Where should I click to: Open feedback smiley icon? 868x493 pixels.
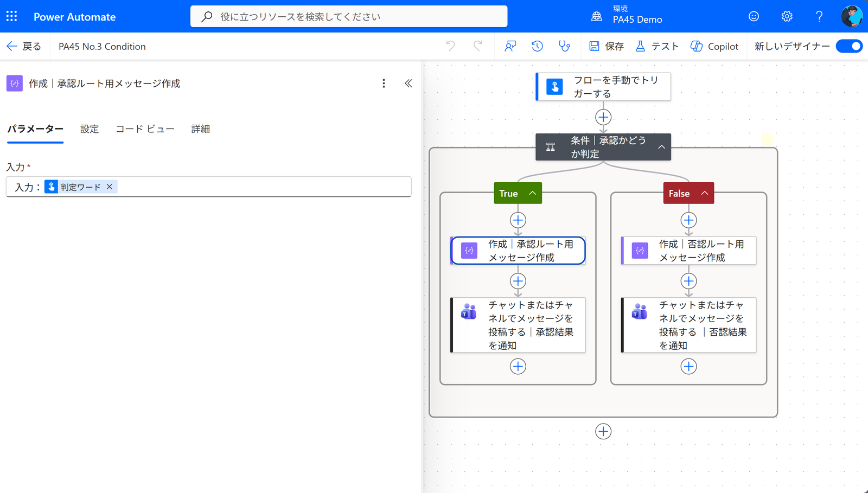click(x=754, y=16)
